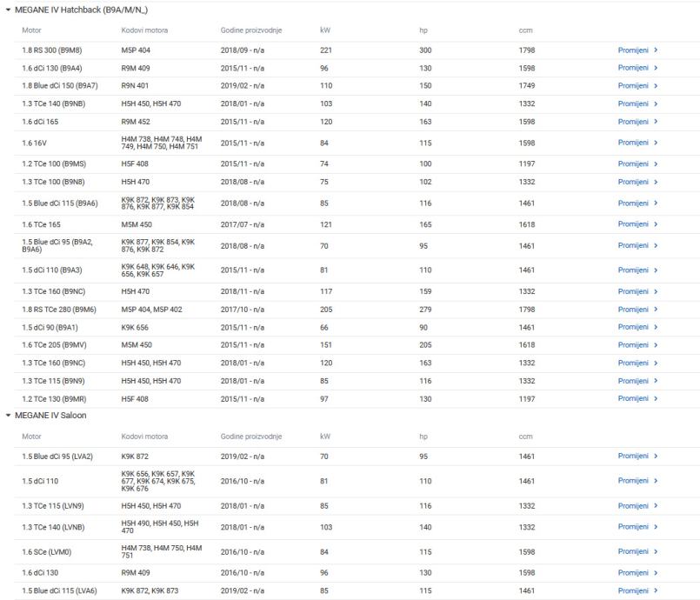This screenshot has width=700, height=600.
Task: Click chevron arrow for saloon 1.6 dCi 130
Action: (x=656, y=573)
